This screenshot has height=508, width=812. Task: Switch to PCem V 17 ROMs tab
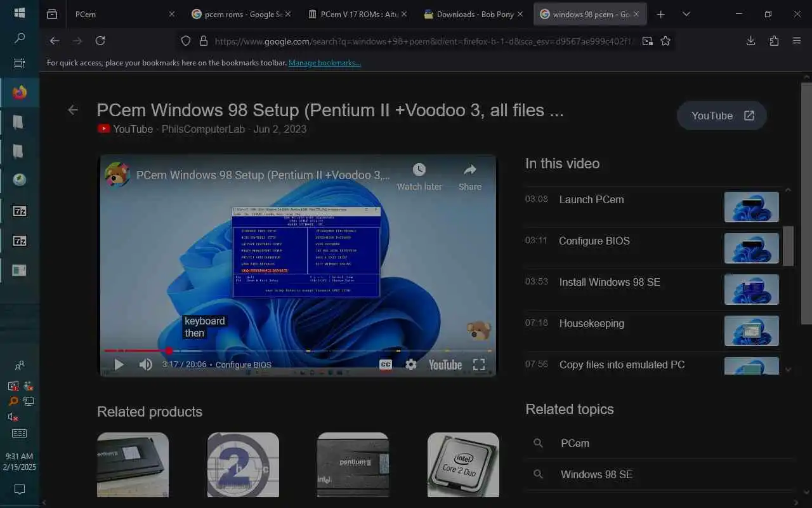point(357,14)
